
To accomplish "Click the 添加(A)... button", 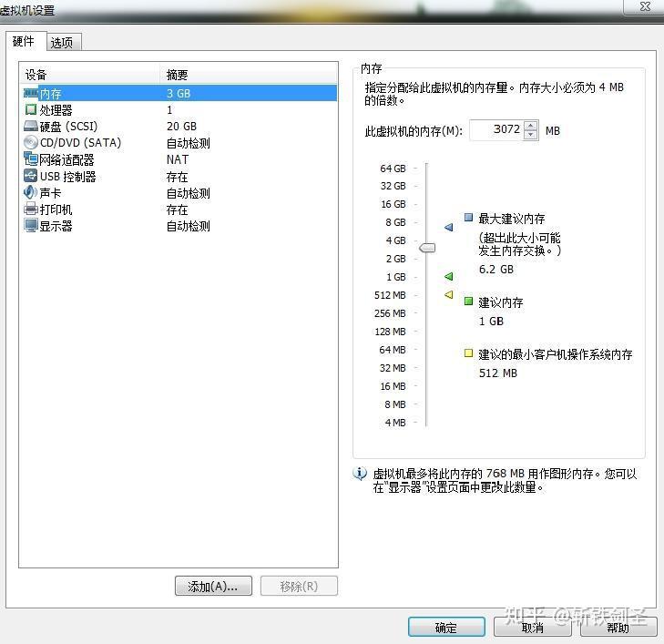I will click(x=213, y=586).
